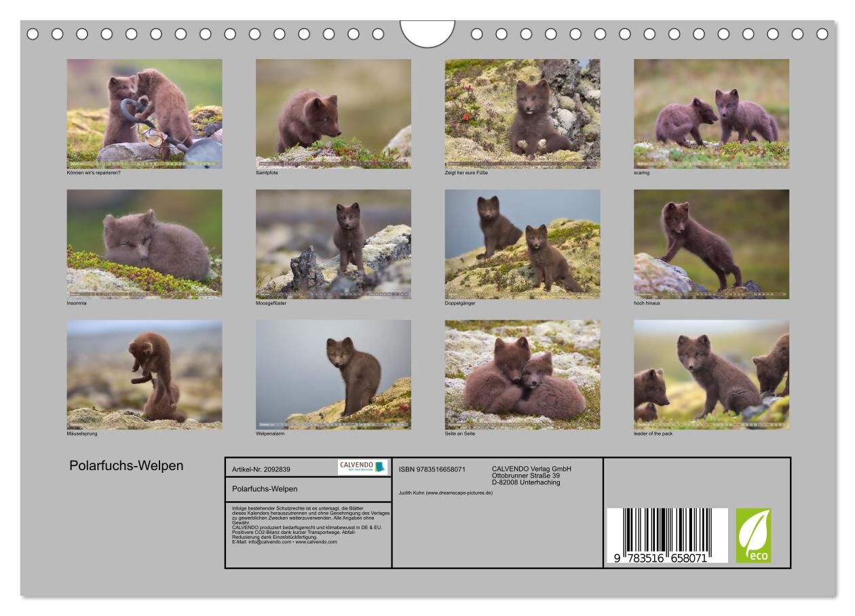Click the 'leader of the pack' photo
855x616 pixels.
[711, 374]
